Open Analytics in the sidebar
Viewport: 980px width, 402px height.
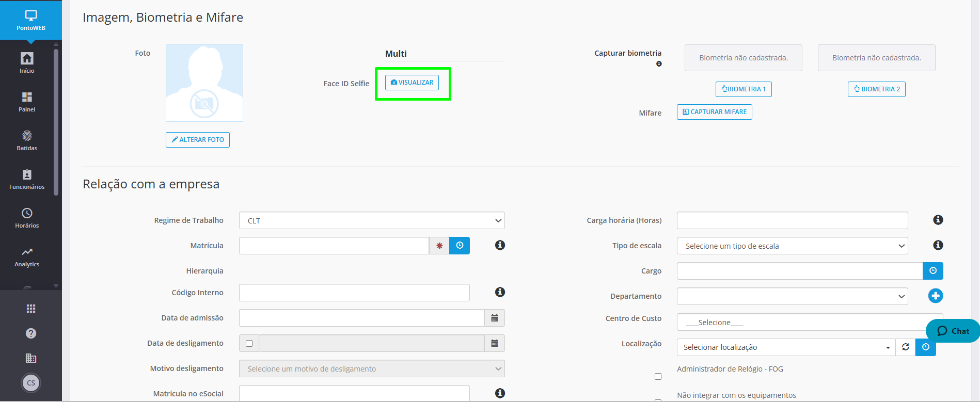[x=27, y=256]
